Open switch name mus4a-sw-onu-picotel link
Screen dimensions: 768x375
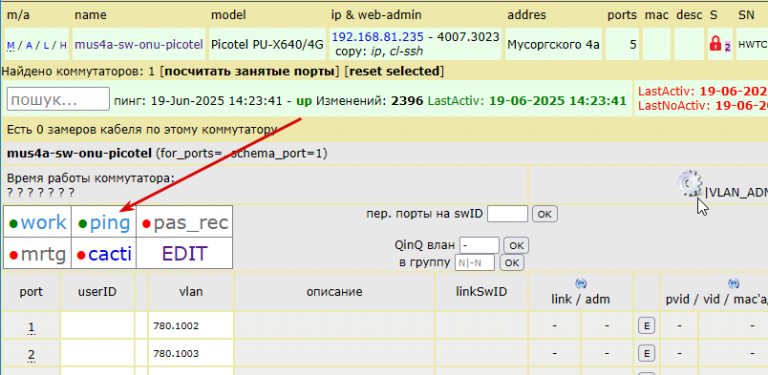pos(139,45)
